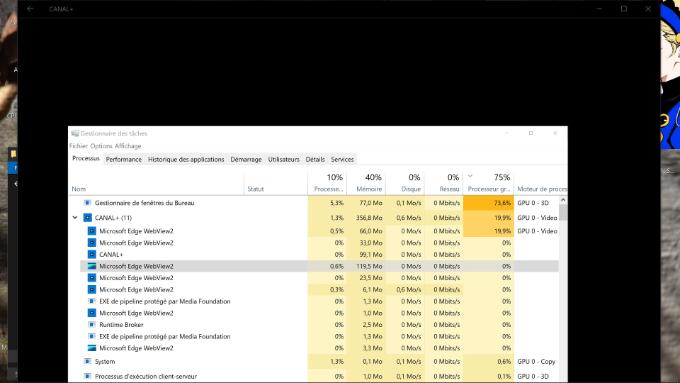Click the CANAL+ app back arrow
The height and width of the screenshot is (383, 680).
pos(30,9)
